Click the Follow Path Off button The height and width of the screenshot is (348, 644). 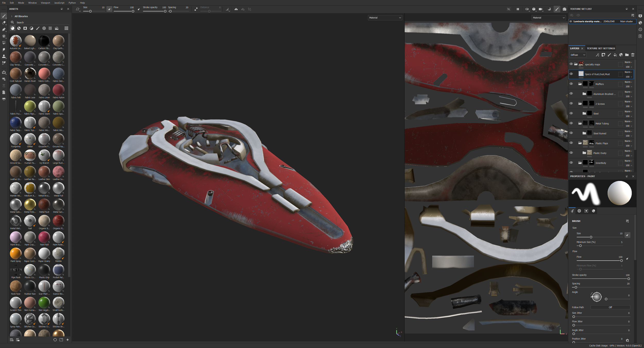click(610, 307)
